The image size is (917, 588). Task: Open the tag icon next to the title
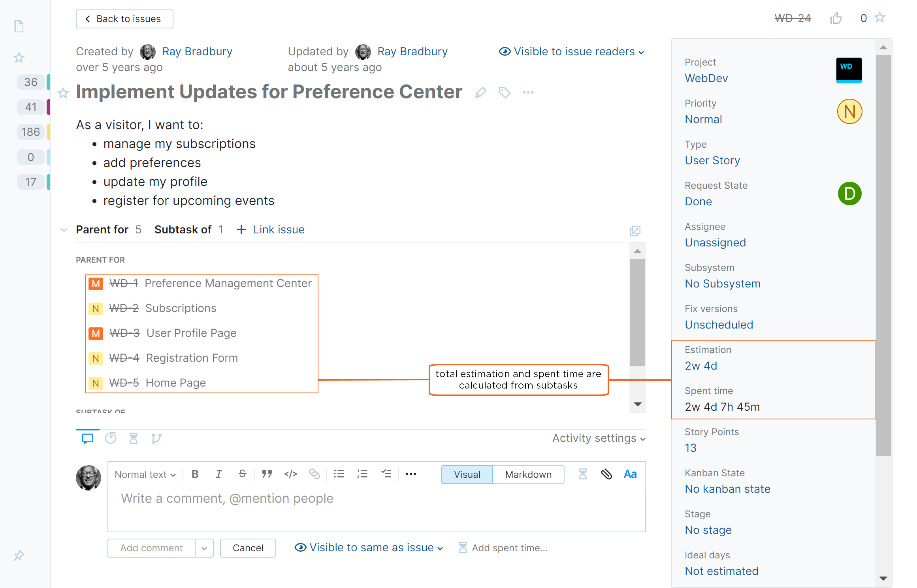pos(505,93)
